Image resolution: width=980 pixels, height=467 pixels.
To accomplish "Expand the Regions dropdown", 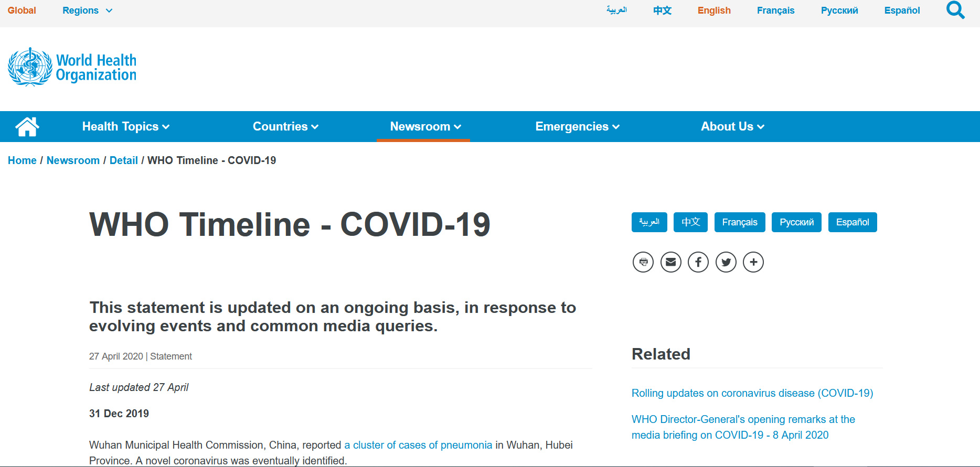I will pos(87,10).
